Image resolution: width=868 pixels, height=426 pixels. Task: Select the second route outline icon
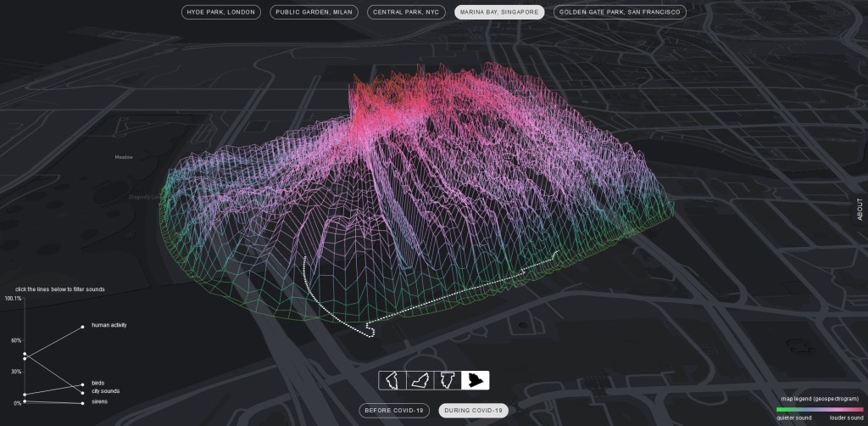(x=420, y=381)
